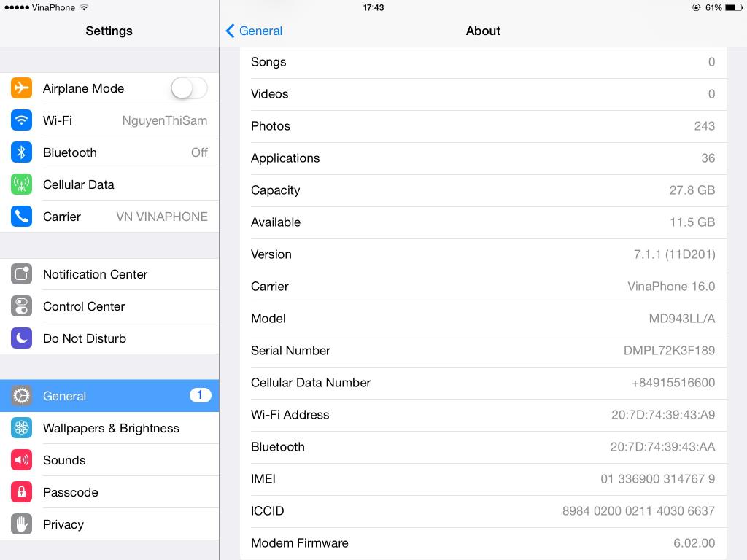Tap the Available value 11.5 GB

(692, 222)
